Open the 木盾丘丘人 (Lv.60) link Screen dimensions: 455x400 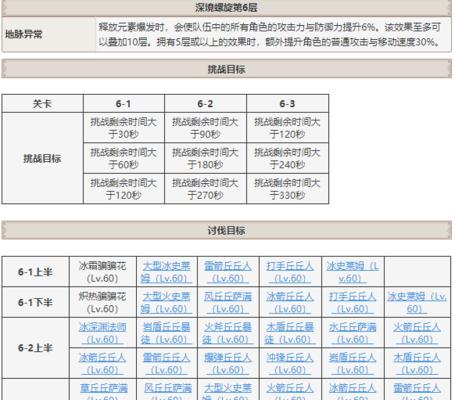pos(417,363)
